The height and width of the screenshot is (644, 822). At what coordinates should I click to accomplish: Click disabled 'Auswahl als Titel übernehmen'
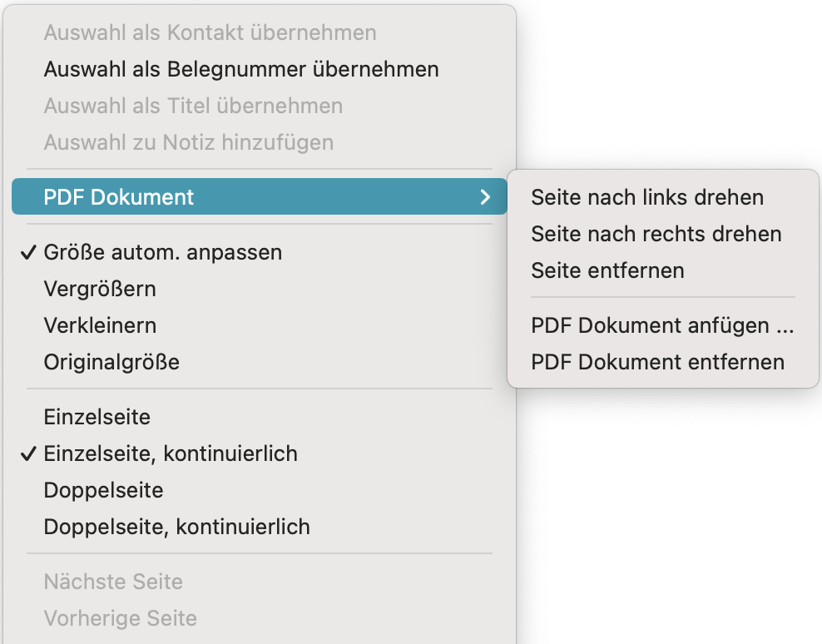193,106
